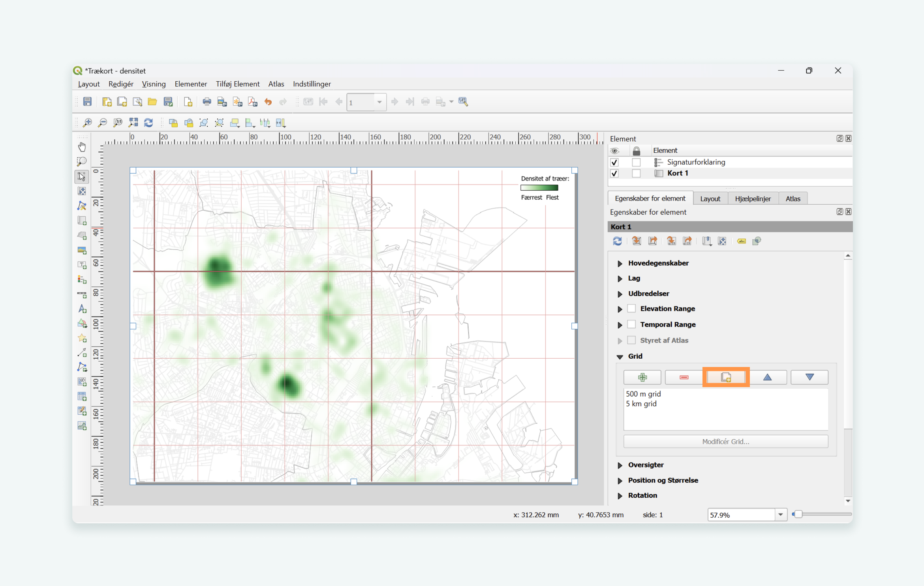Select the Pan layout tool
Image resolution: width=924 pixels, height=586 pixels.
coord(82,146)
